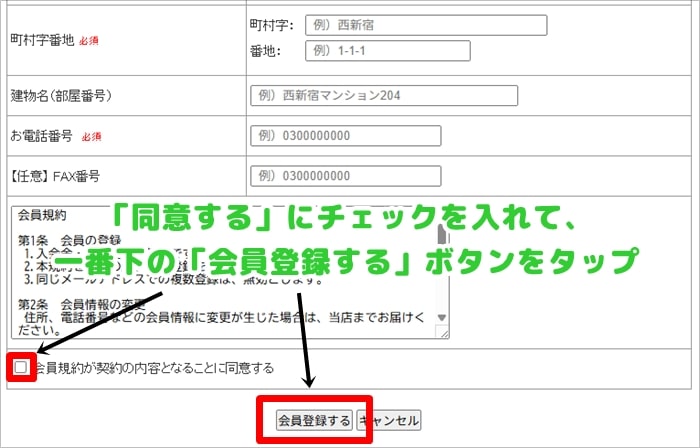Viewport: 700px width, 448px height.
Task: Click the 第2条 会員情報の変更 heading
Action: pos(85,303)
